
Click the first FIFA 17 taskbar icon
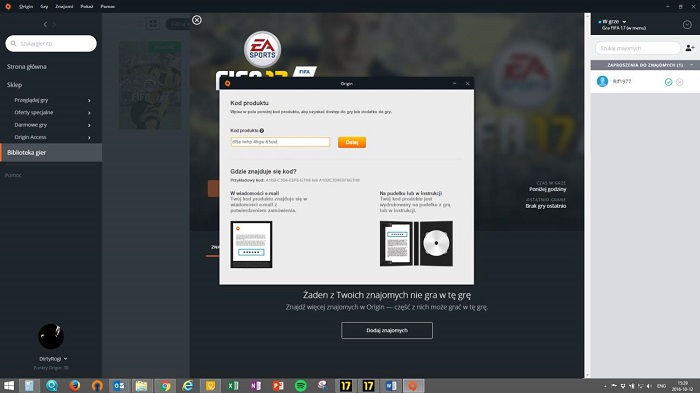346,385
